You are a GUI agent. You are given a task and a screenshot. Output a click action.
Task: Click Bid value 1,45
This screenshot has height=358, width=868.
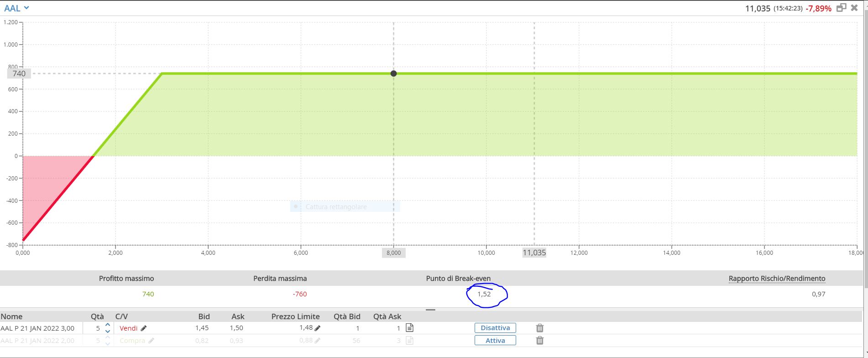202,328
